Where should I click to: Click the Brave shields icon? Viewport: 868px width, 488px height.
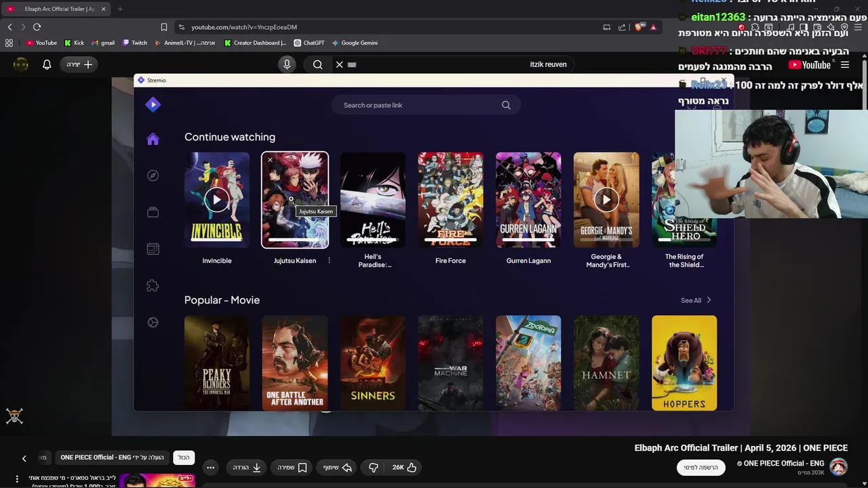coord(638,27)
